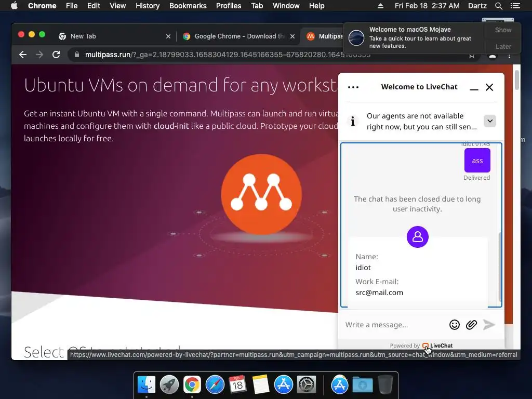Open the LiveChat three-dots options menu

(x=353, y=87)
